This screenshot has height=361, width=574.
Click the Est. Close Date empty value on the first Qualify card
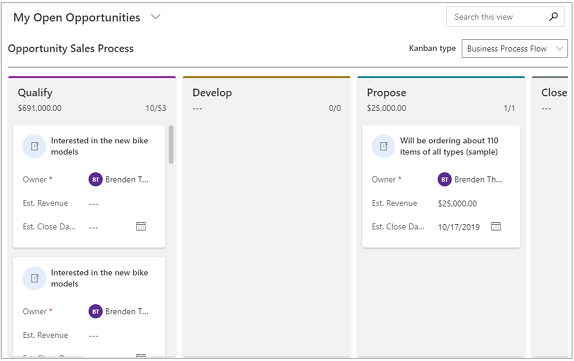pos(94,227)
